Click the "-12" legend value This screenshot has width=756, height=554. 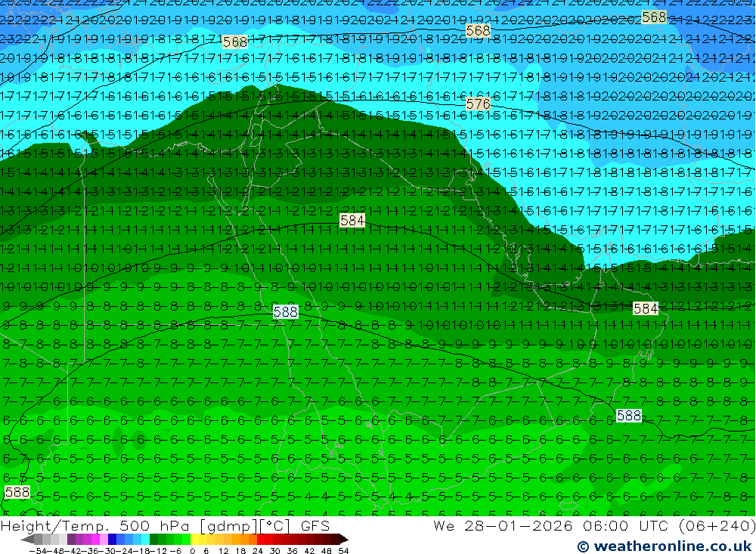click(159, 551)
